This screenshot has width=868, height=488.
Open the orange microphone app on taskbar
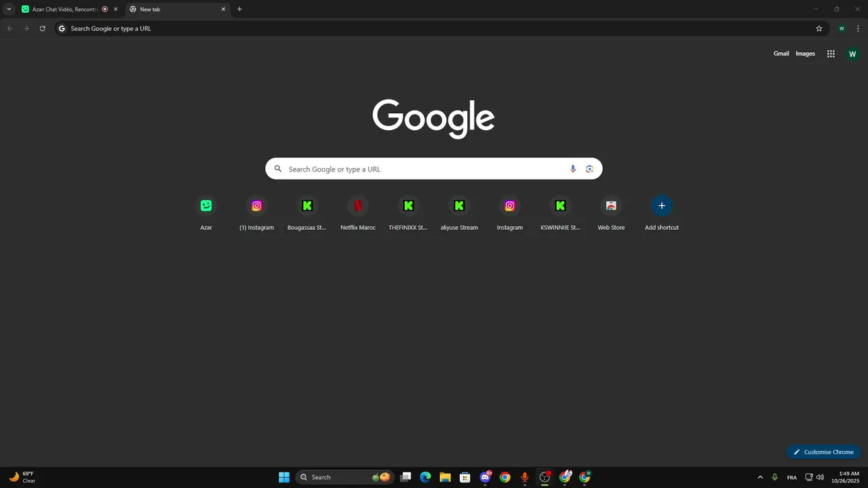coord(524,477)
